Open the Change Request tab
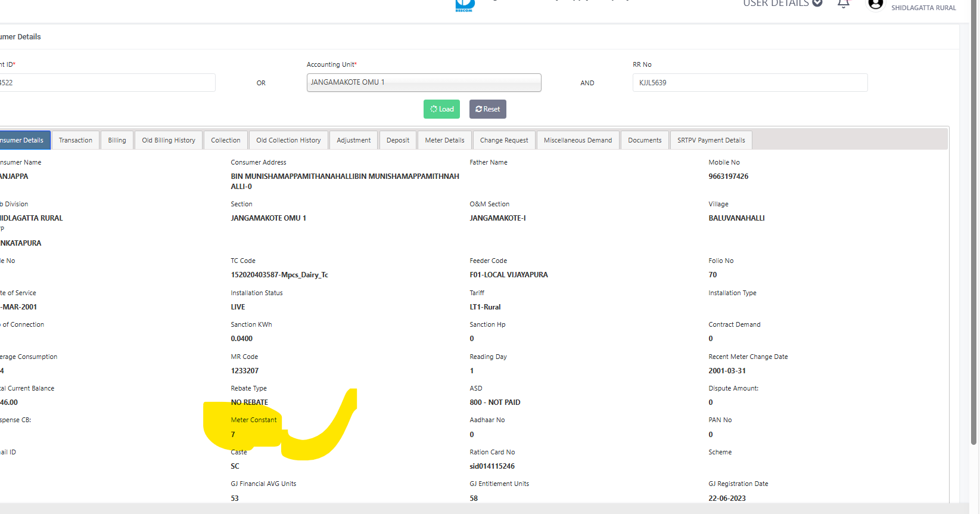 [504, 141]
